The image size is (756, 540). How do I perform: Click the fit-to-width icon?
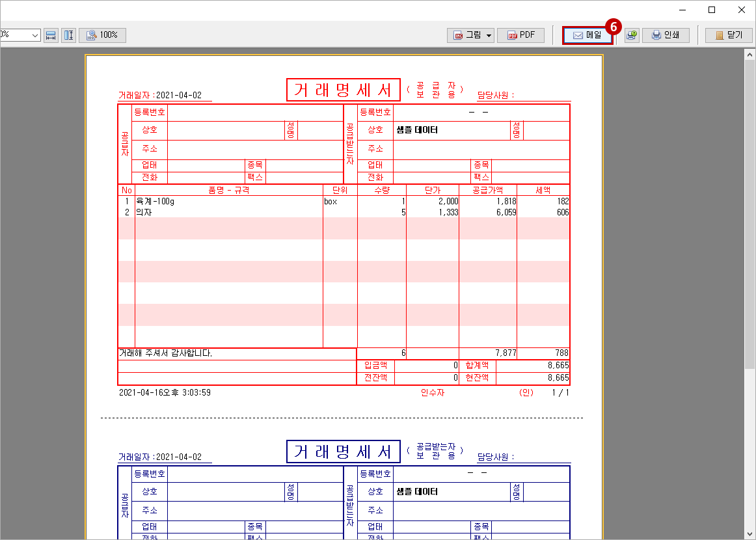point(51,35)
